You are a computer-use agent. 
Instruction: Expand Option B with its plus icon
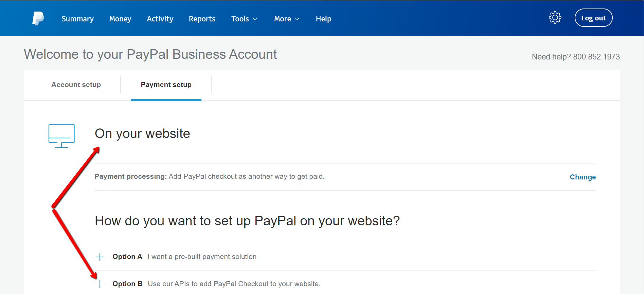click(100, 284)
